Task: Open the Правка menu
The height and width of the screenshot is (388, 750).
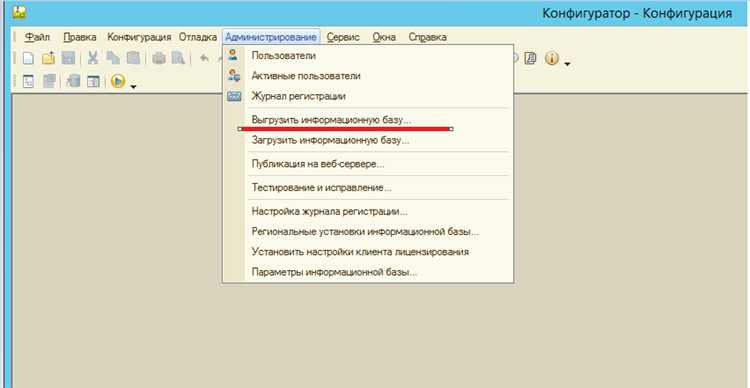Action: tap(79, 37)
